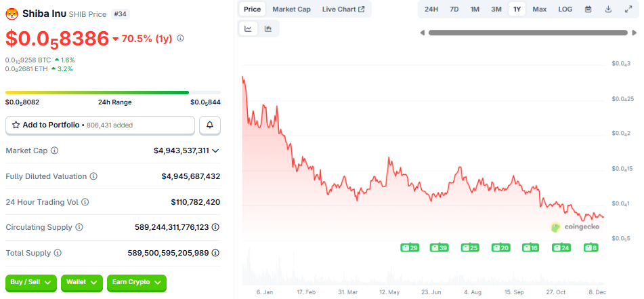Image resolution: width=644 pixels, height=299 pixels.
Task: Click the 24h Range progress bar
Action: coord(113,92)
